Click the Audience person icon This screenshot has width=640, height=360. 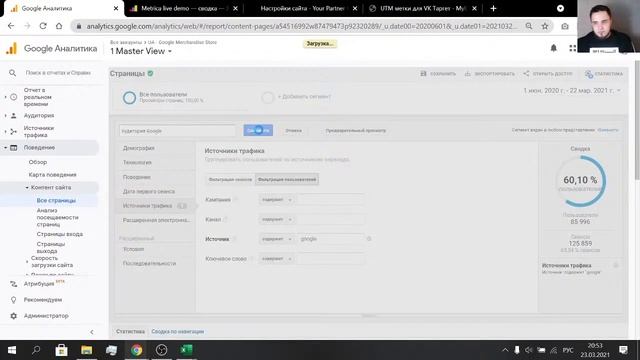coord(13,116)
